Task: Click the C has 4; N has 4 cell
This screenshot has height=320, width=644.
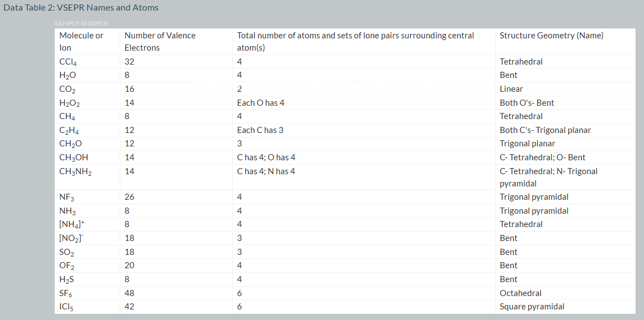Action: click(x=266, y=171)
